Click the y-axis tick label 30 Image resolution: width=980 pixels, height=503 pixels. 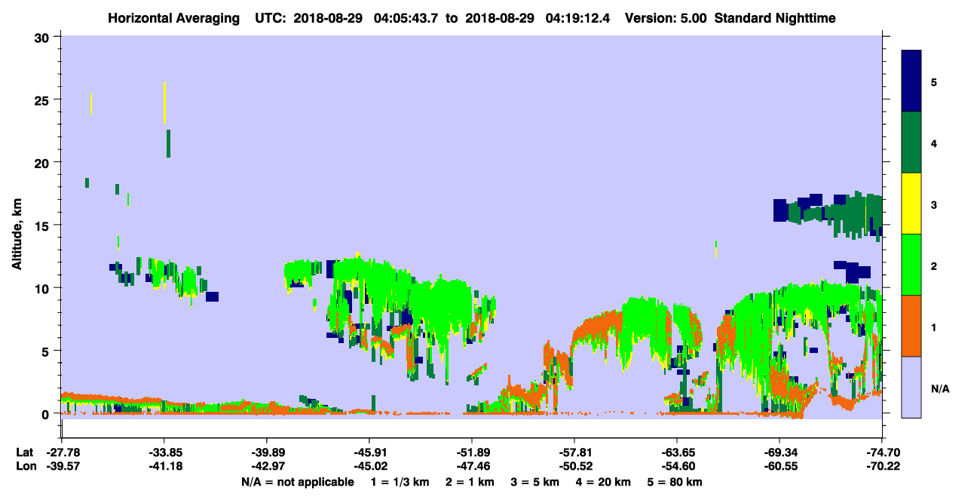(44, 37)
